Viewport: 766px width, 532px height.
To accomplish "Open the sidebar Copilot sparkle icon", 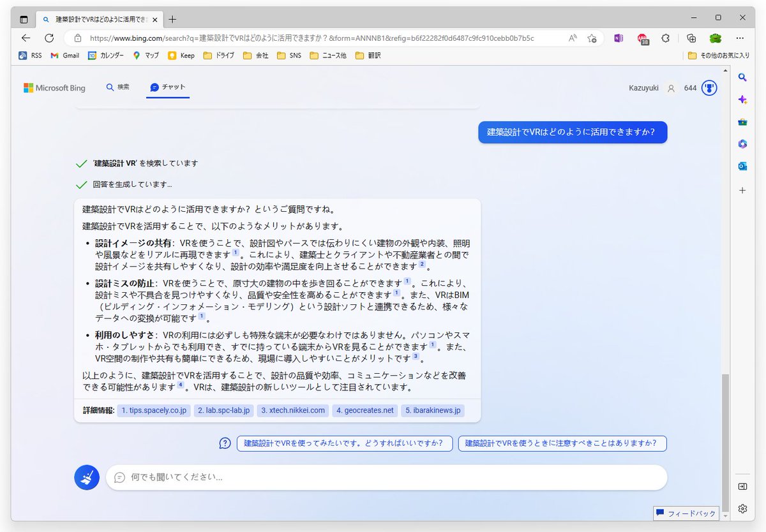I will point(742,100).
